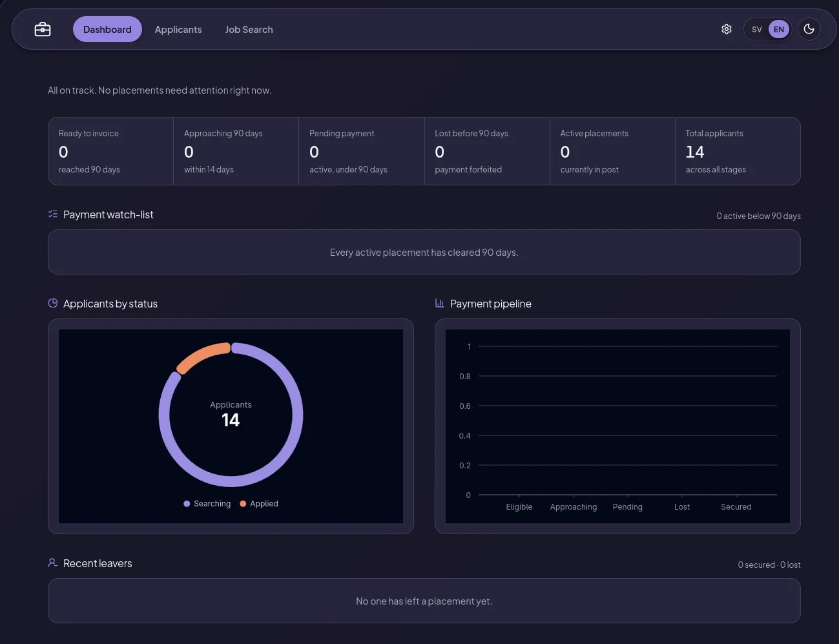Click the Payment pipeline heading
Image resolution: width=839 pixels, height=644 pixels.
(491, 304)
